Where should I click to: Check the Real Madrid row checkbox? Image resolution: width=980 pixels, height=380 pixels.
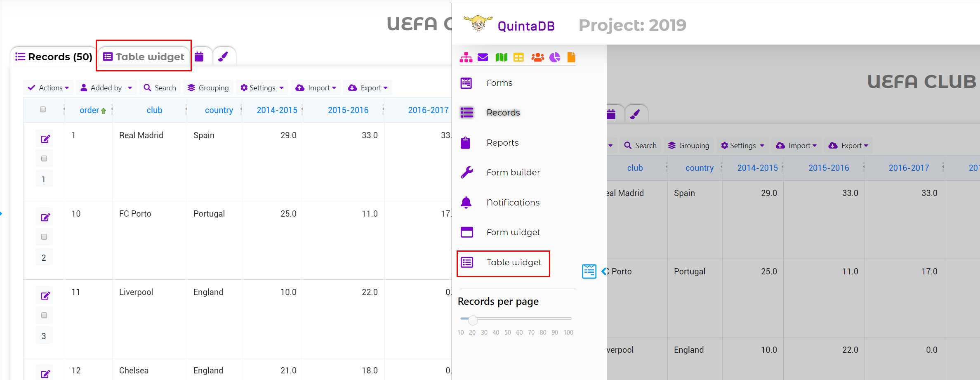pyautogui.click(x=44, y=158)
